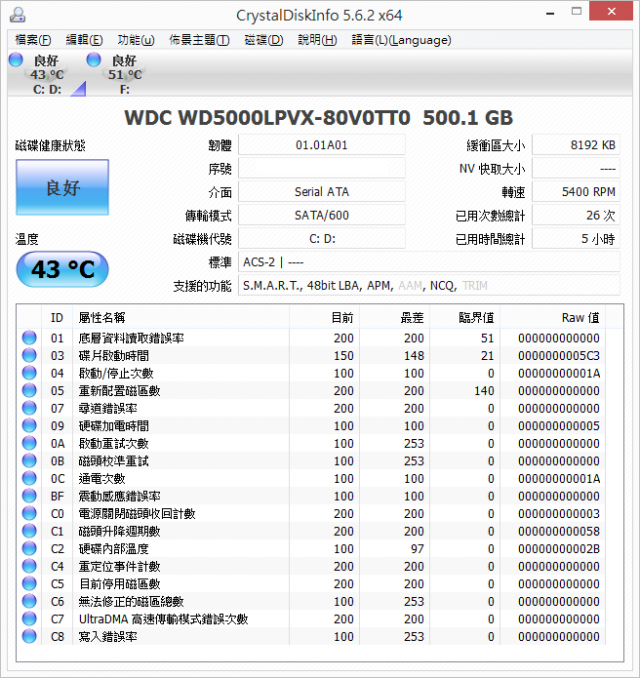Click the Serial ATA interface field

322,192
